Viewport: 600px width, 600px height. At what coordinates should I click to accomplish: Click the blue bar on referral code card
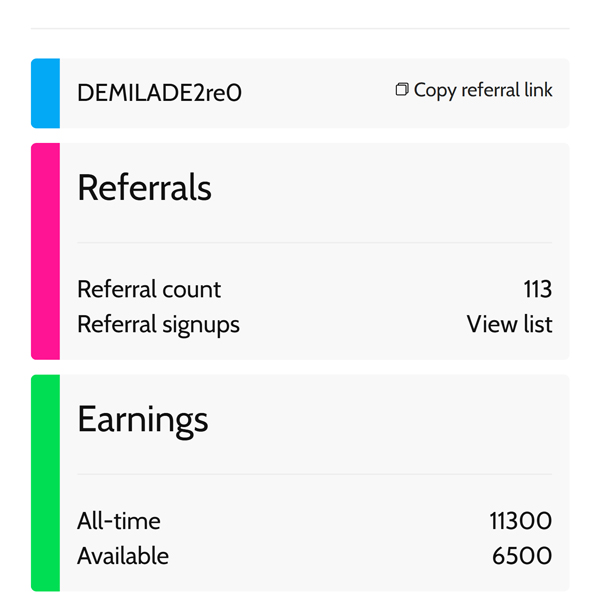pyautogui.click(x=45, y=93)
